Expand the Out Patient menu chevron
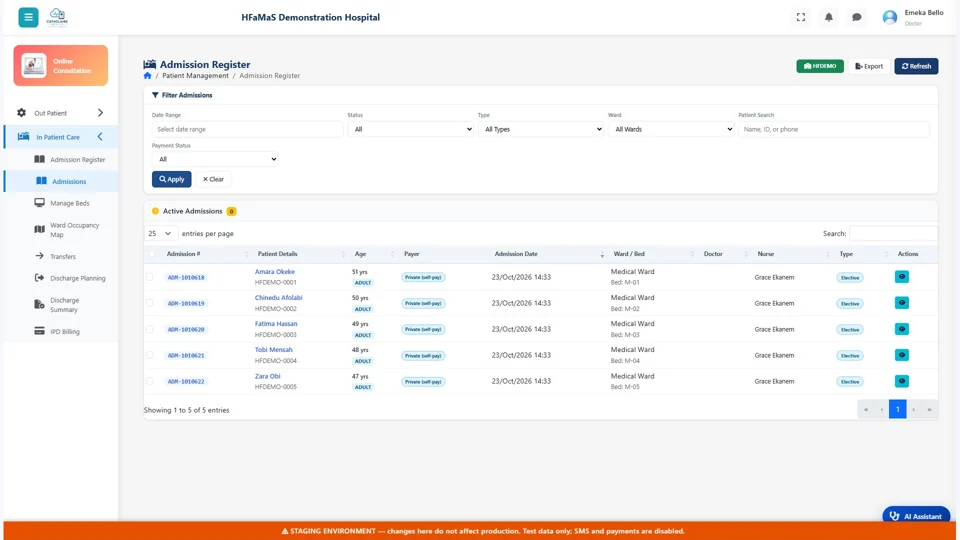 (100, 113)
